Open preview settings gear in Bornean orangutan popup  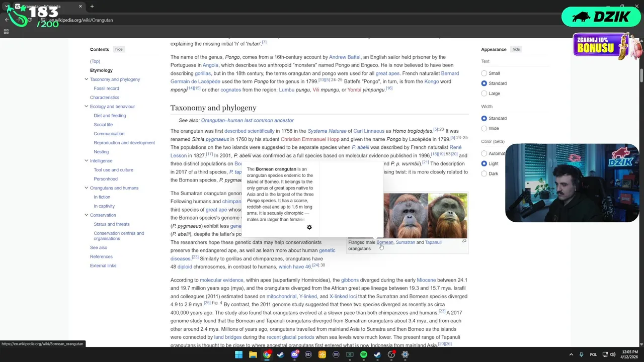click(309, 227)
